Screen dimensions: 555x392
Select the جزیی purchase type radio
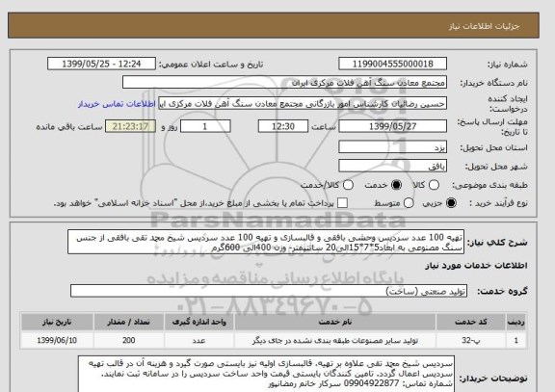point(451,203)
